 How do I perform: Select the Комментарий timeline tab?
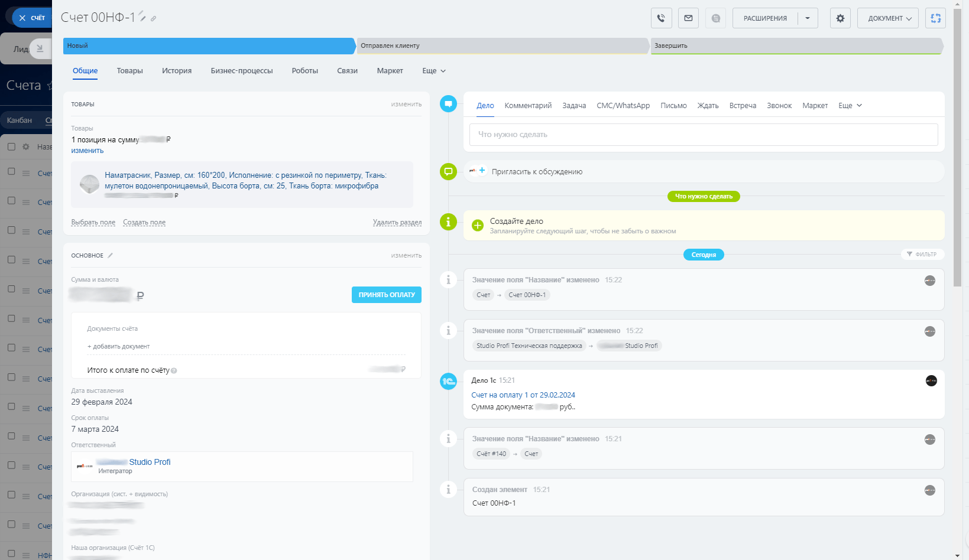528,106
